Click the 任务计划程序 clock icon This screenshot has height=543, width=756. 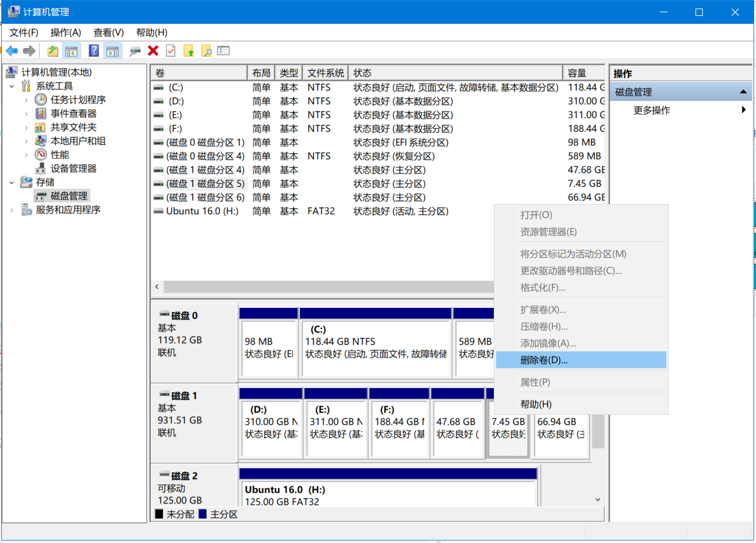click(41, 100)
